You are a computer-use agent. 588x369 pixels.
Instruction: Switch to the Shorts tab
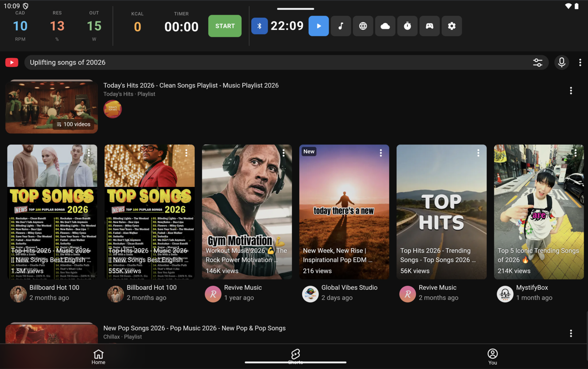point(295,354)
